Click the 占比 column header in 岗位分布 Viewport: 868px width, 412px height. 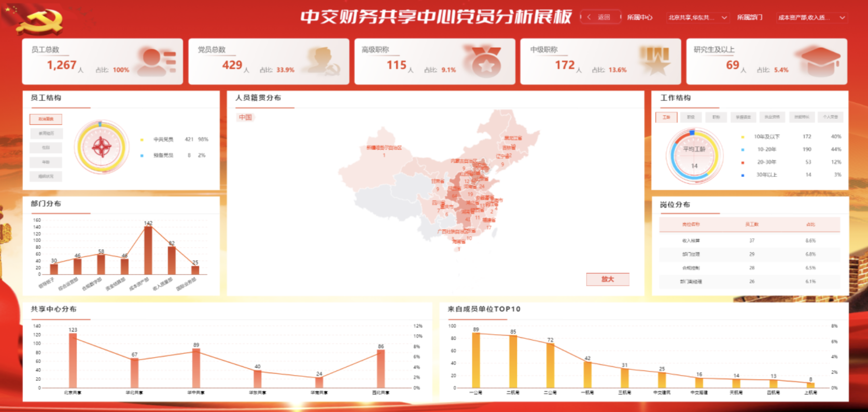tap(811, 224)
